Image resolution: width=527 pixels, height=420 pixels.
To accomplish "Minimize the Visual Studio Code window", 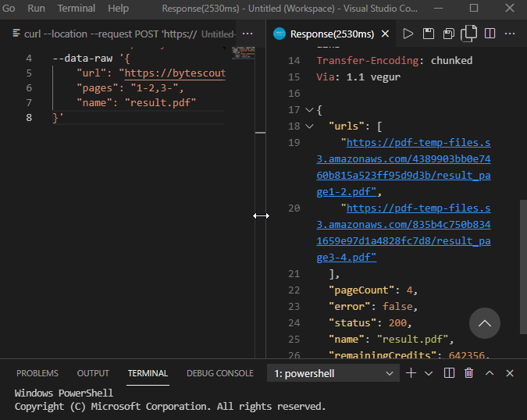I will coord(438,8).
